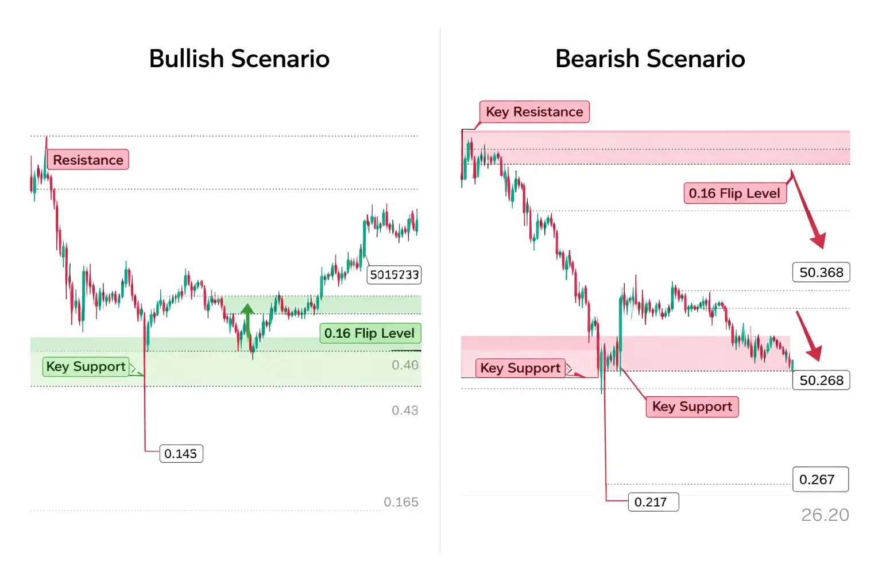Click the 50.368 price box
Image resolution: width=882 pixels, height=588 pixels.
821,272
